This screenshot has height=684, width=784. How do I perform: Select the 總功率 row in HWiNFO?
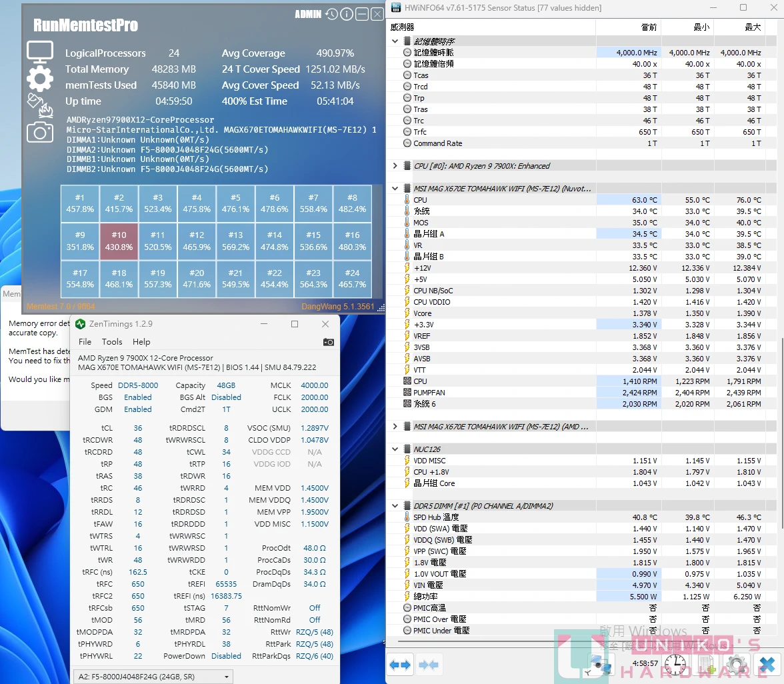[582, 597]
